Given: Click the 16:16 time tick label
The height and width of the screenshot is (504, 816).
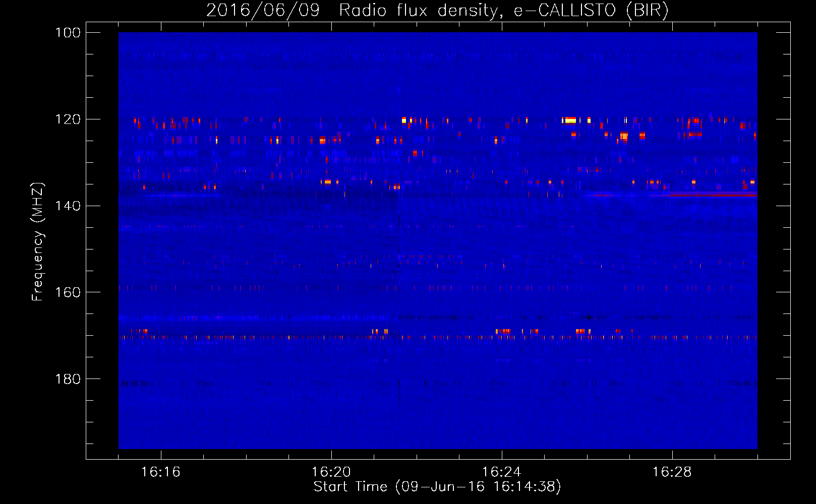Looking at the screenshot, I should [161, 472].
